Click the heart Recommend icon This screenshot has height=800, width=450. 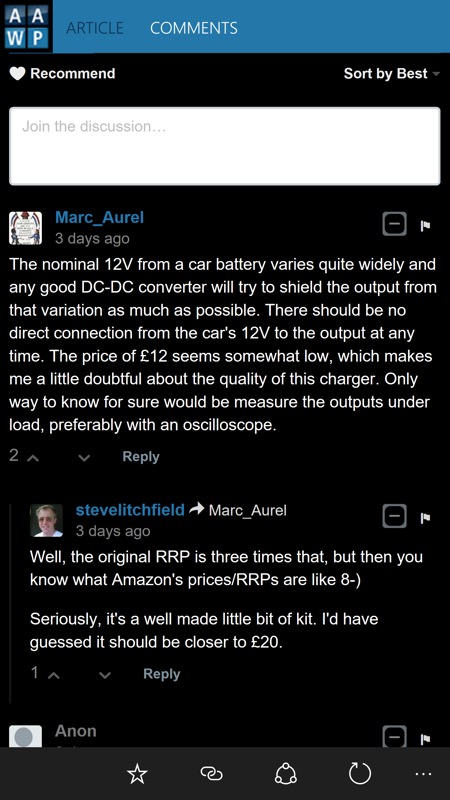[17, 74]
